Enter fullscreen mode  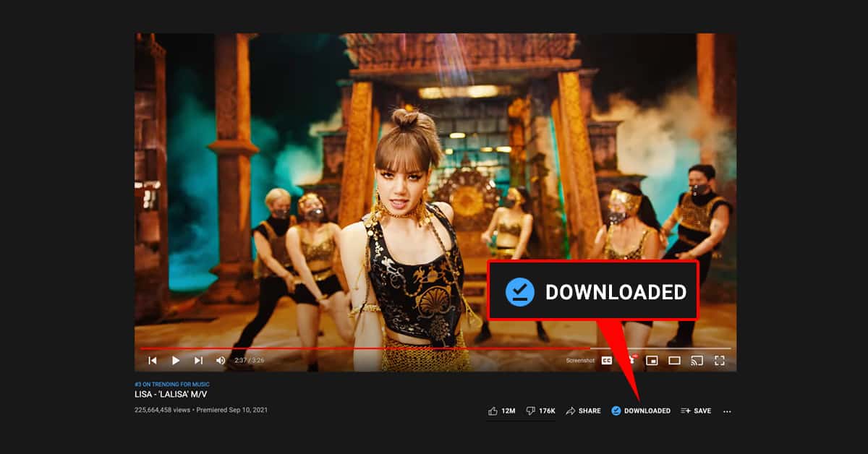point(720,360)
